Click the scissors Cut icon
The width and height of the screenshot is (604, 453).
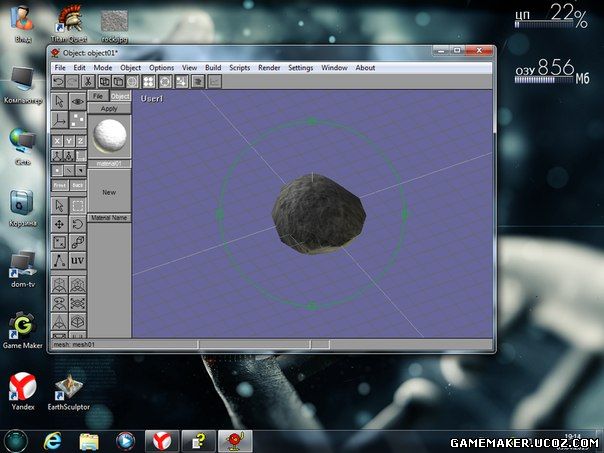(89, 82)
